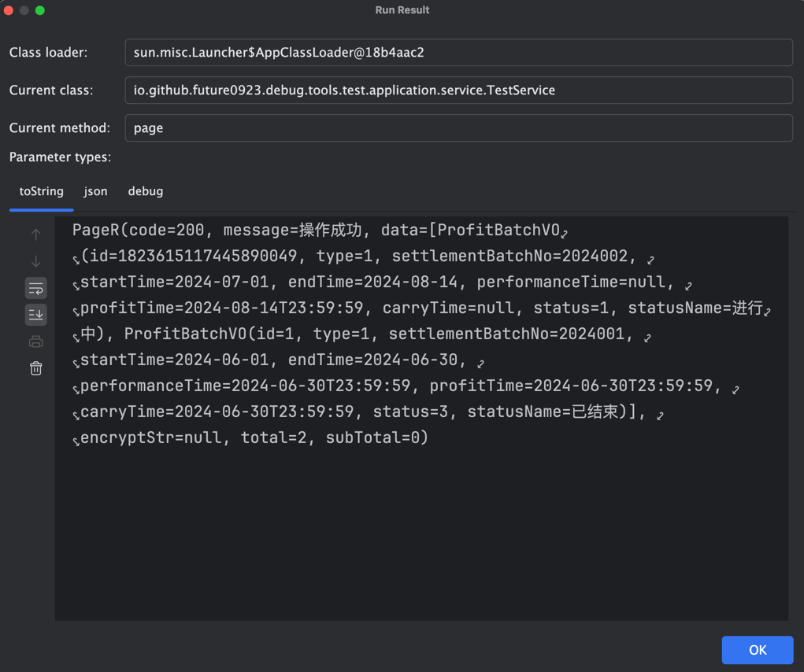Switch to the toString tab
804x672 pixels.
[42, 191]
